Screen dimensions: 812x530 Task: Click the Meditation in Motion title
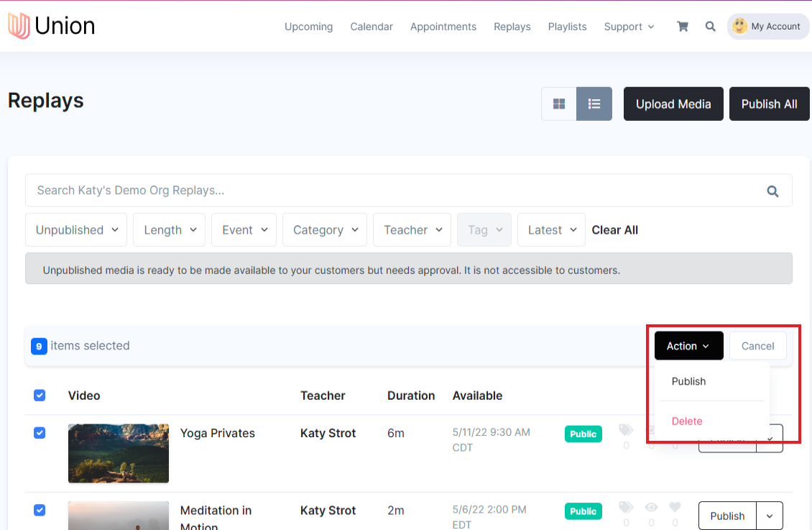(x=216, y=517)
